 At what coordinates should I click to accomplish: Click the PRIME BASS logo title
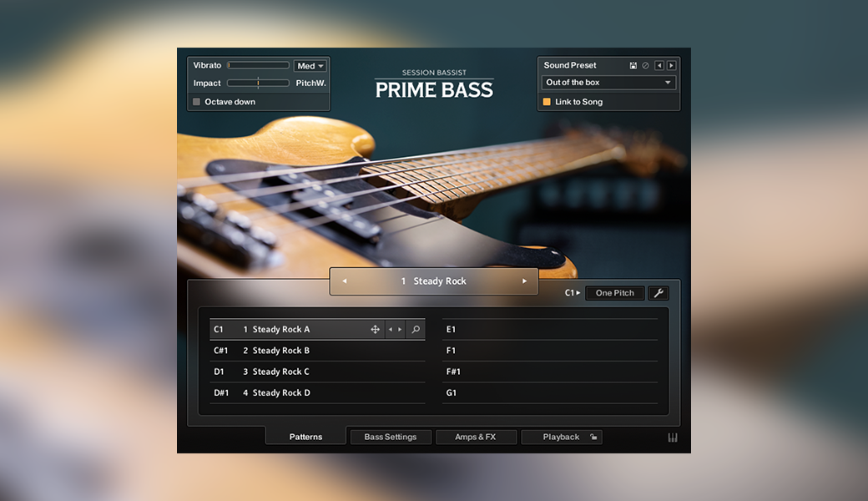pyautogui.click(x=434, y=89)
